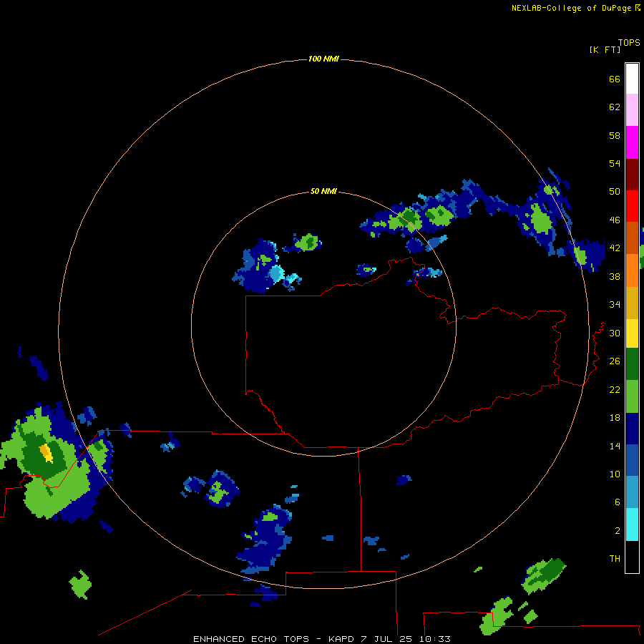This screenshot has height=644, width=644.
Task: Click the legend value "42"
Action: pos(615,248)
